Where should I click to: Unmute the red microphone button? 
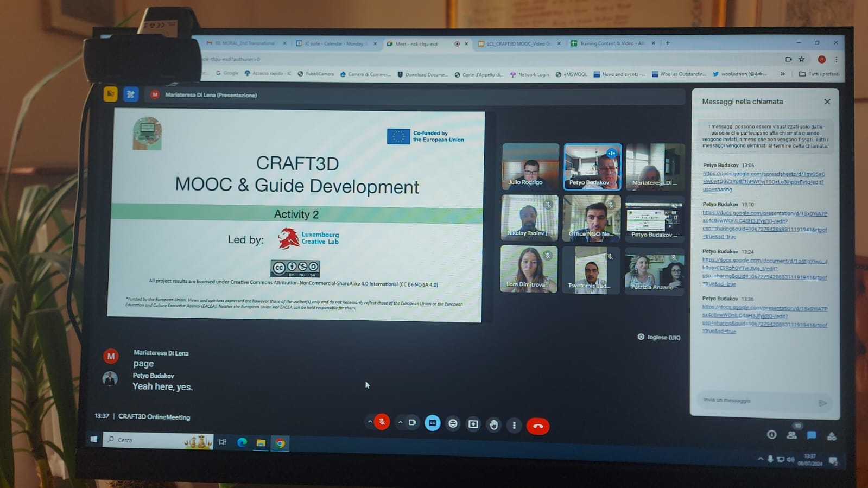click(x=382, y=422)
